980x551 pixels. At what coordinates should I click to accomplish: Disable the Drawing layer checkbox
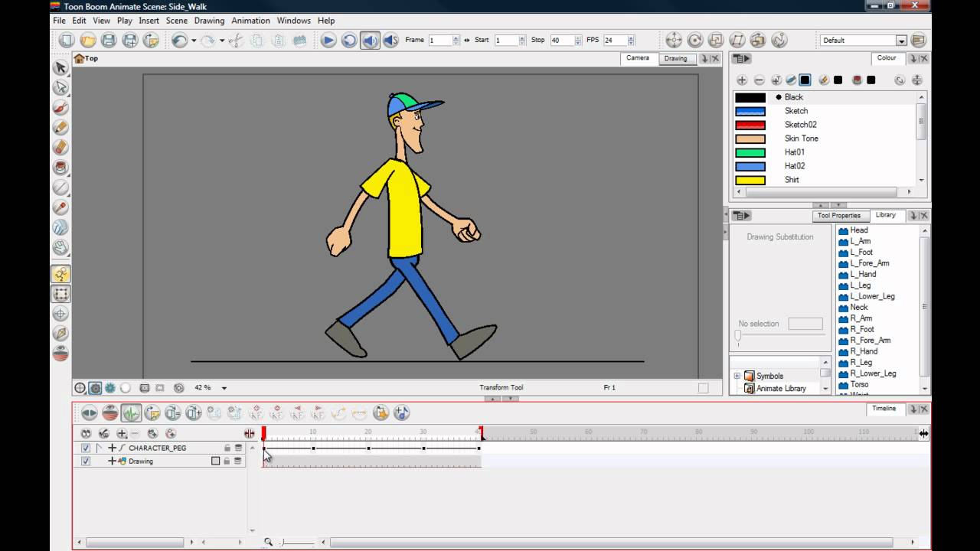coord(86,461)
